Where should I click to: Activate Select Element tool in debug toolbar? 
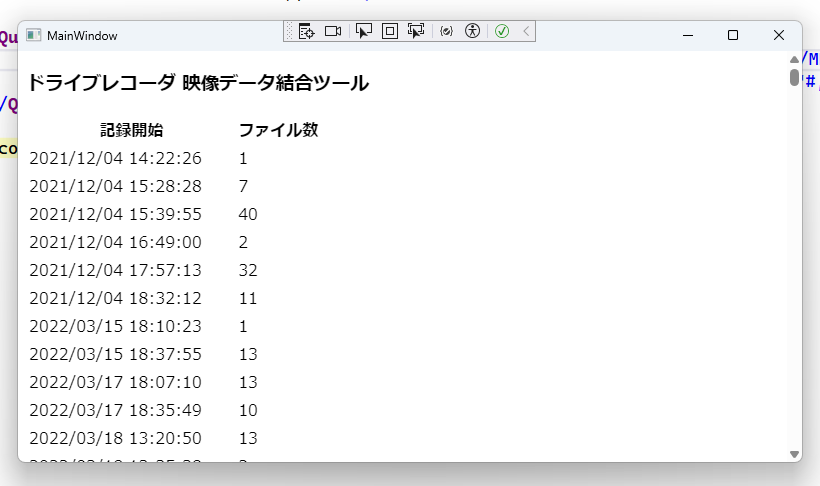[x=363, y=31]
